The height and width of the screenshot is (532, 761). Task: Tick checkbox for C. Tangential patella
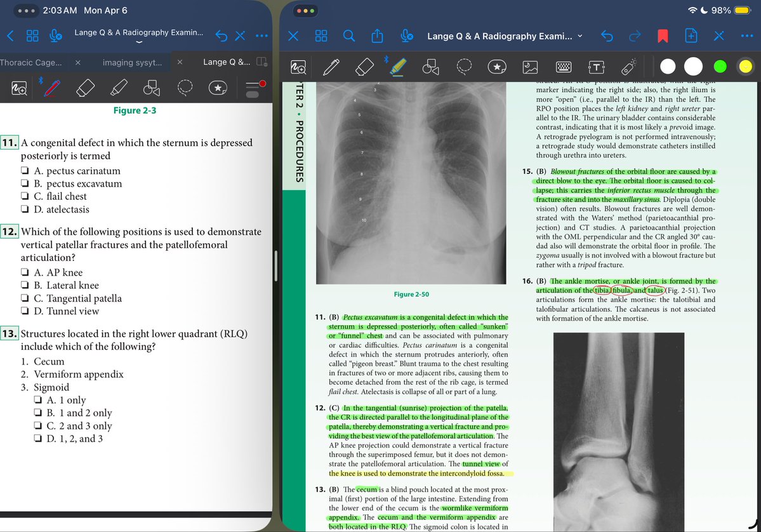25,298
